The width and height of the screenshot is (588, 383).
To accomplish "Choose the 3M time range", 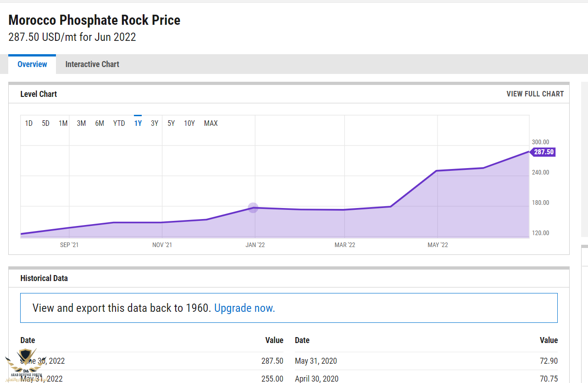I will pyautogui.click(x=81, y=123).
